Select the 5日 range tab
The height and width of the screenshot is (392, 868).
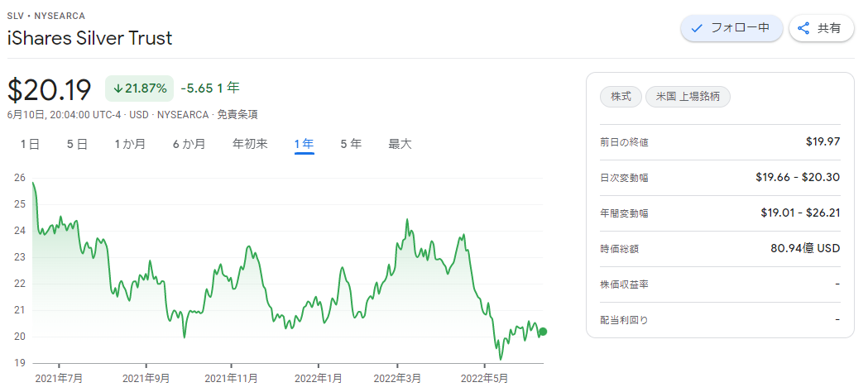click(78, 144)
